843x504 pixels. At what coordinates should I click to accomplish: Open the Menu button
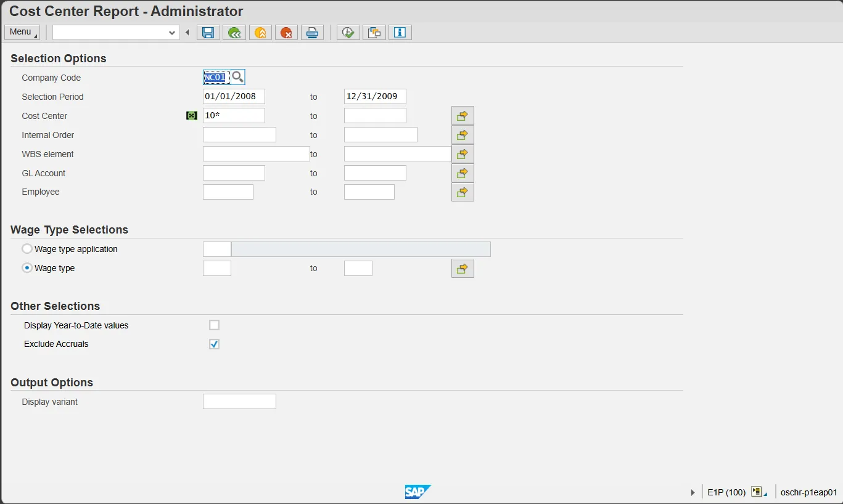[x=22, y=32]
